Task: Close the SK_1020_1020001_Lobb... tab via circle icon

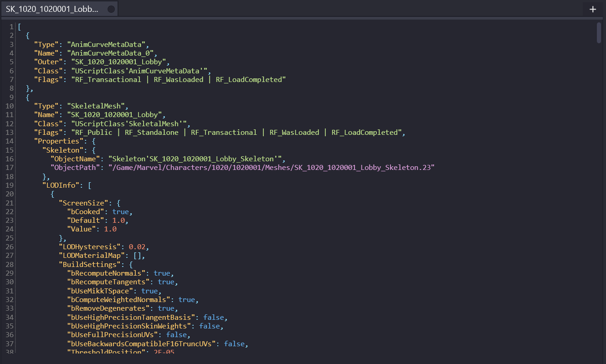Action: pyautogui.click(x=111, y=9)
